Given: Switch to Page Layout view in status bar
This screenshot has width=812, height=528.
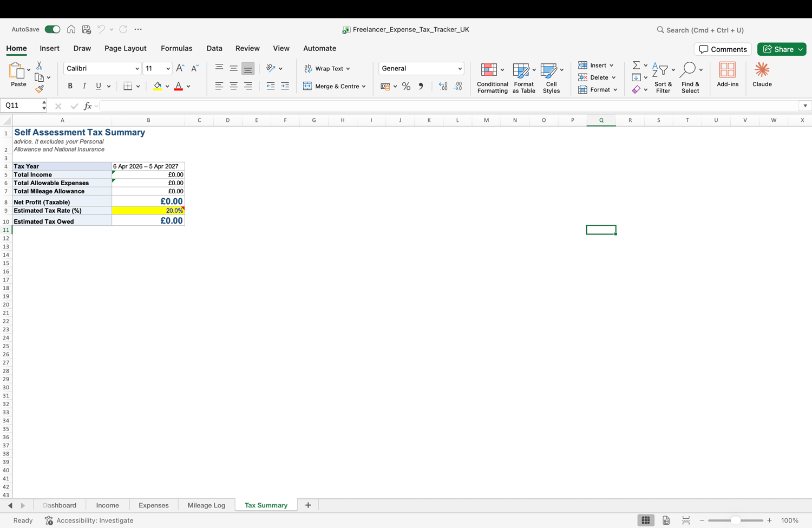Looking at the screenshot, I should point(666,520).
